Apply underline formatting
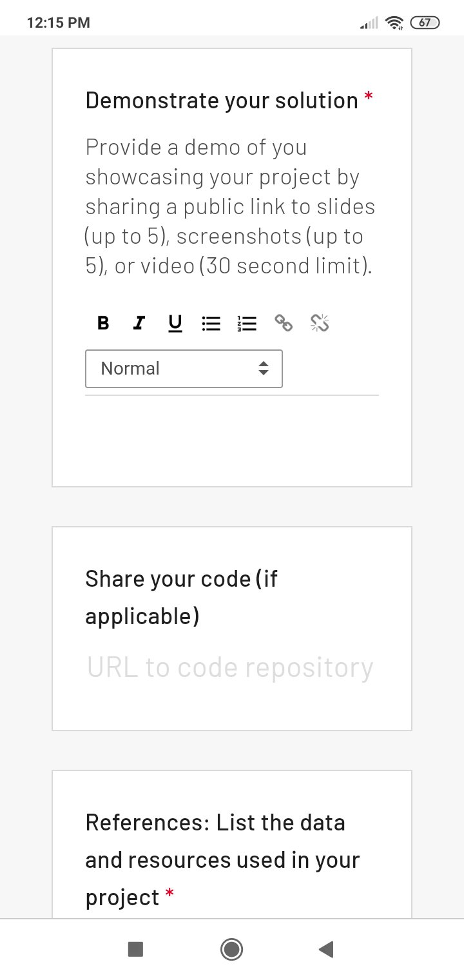Viewport: 464px width, 980px height. click(x=175, y=323)
